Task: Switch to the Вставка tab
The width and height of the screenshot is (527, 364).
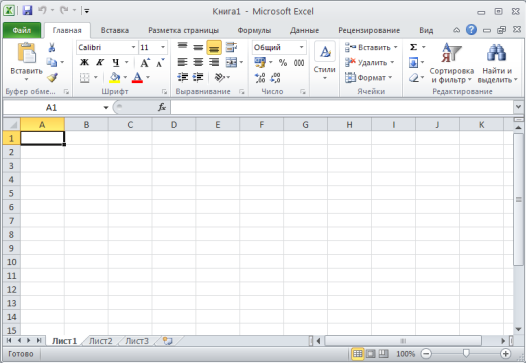Action: point(115,30)
